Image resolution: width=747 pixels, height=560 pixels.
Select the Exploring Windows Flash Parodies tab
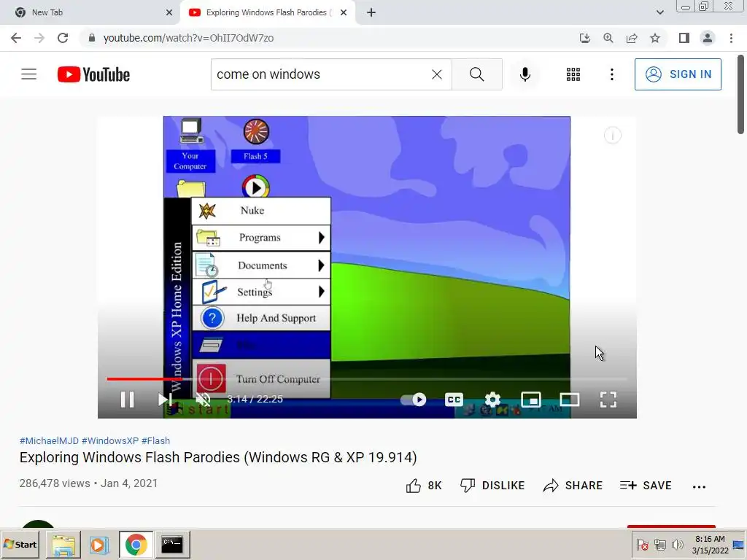267,12
